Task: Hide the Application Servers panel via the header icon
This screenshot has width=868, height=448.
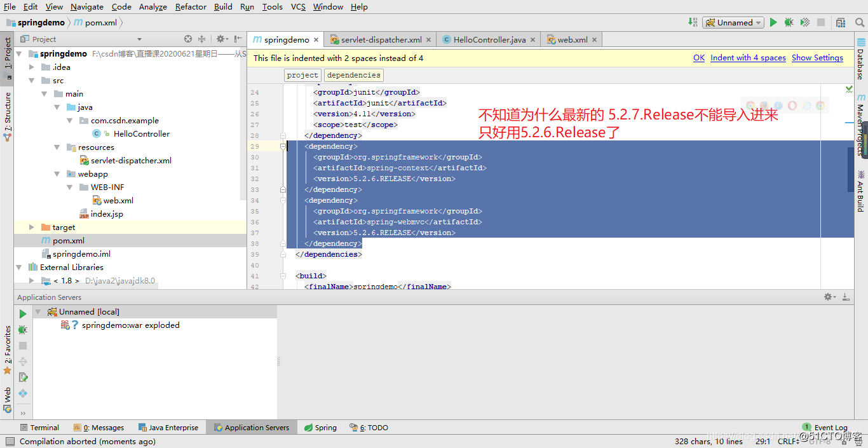Action: coord(846,297)
